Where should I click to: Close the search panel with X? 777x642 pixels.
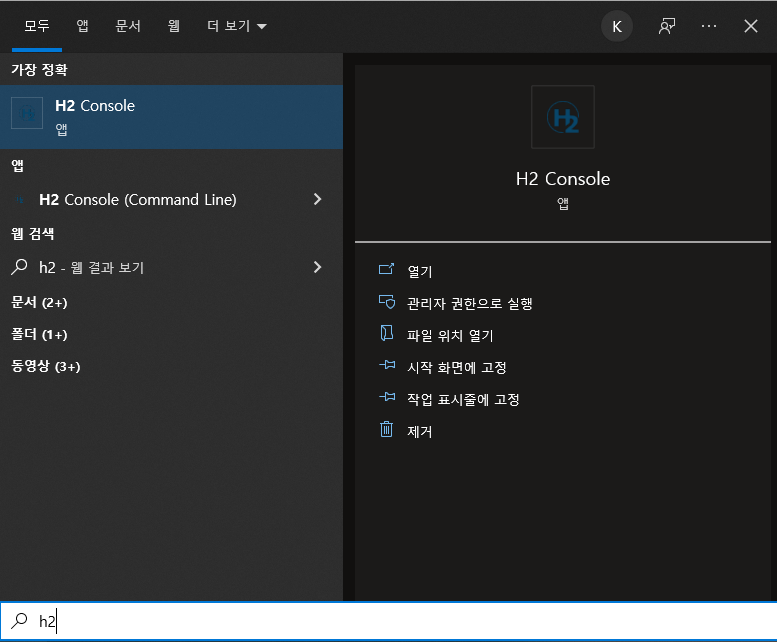pos(751,26)
